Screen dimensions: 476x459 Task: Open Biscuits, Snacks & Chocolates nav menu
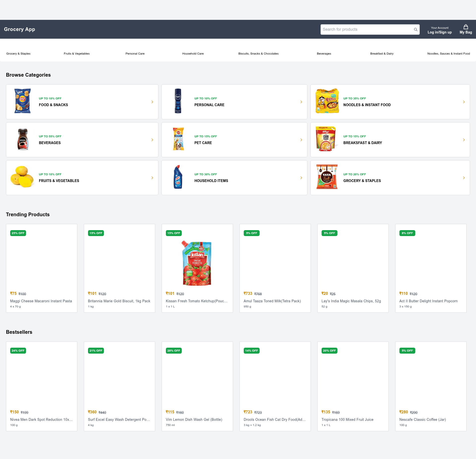click(x=258, y=54)
